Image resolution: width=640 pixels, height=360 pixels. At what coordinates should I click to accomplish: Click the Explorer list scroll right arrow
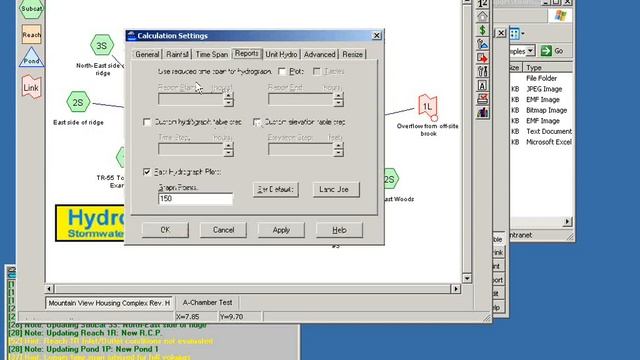(567, 222)
